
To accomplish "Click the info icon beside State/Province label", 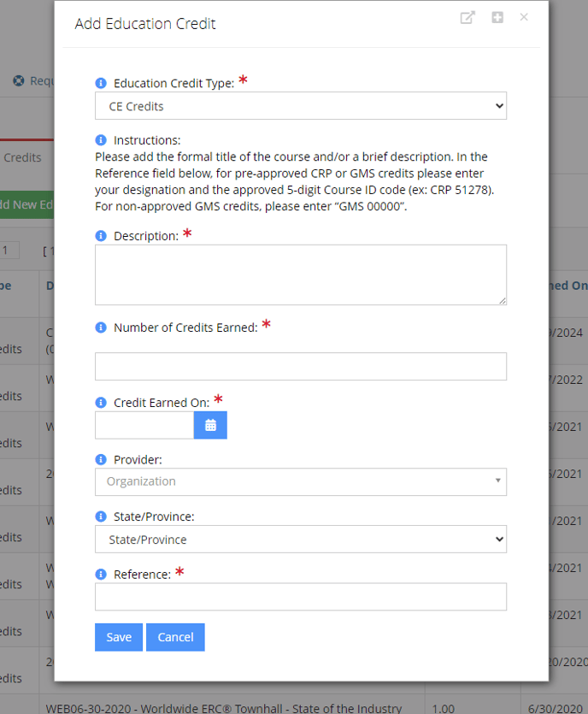I will click(101, 517).
